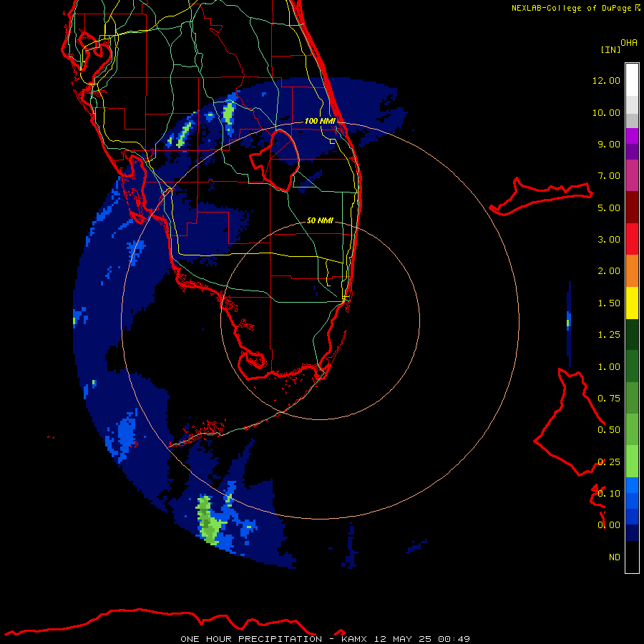This screenshot has width=644, height=644.
Task: Click the 50 NMI range ring label
Action: click(x=320, y=220)
